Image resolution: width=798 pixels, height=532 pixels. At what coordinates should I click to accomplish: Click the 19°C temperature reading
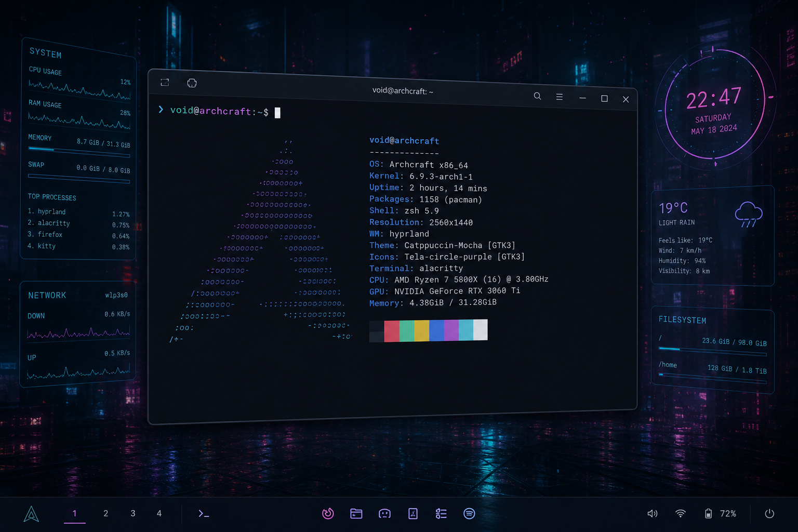pyautogui.click(x=673, y=208)
